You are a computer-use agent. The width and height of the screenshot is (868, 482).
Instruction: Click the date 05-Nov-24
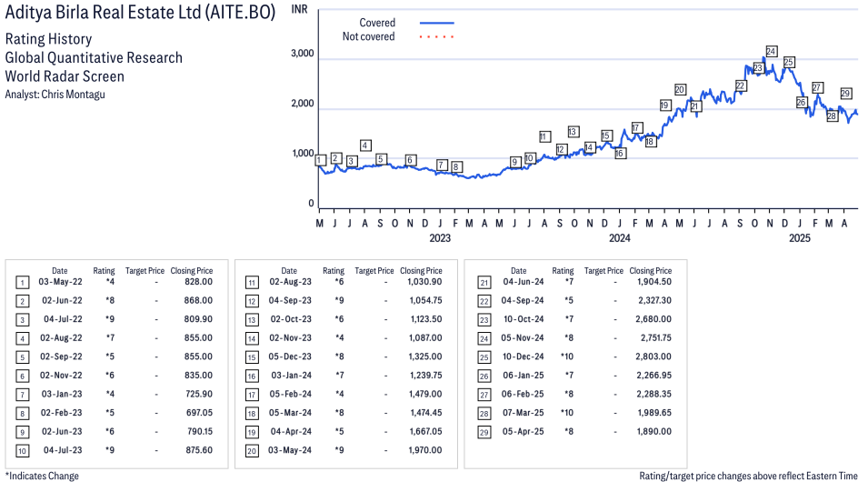pos(523,338)
